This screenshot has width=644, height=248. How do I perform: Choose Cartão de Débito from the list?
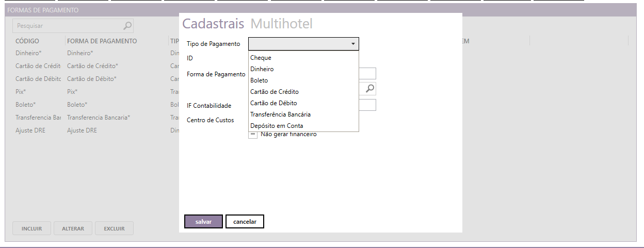click(x=273, y=103)
